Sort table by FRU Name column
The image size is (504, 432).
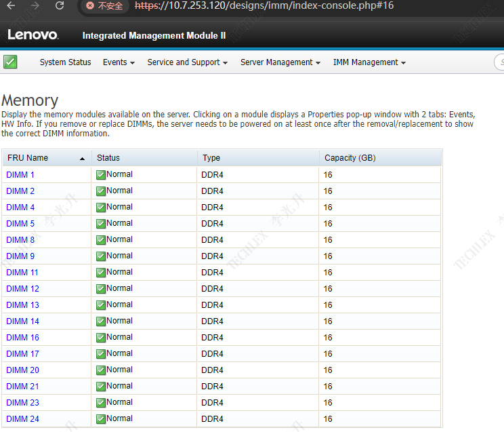click(47, 158)
